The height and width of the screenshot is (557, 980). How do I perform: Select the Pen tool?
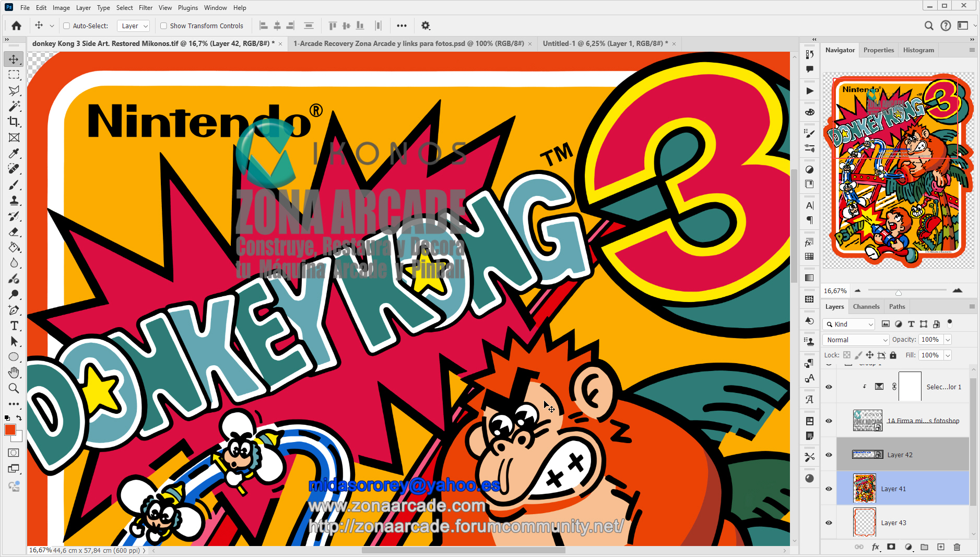point(14,310)
